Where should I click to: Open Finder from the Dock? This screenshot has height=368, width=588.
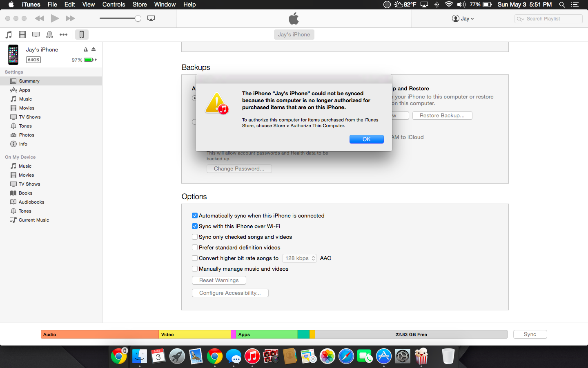coord(140,356)
